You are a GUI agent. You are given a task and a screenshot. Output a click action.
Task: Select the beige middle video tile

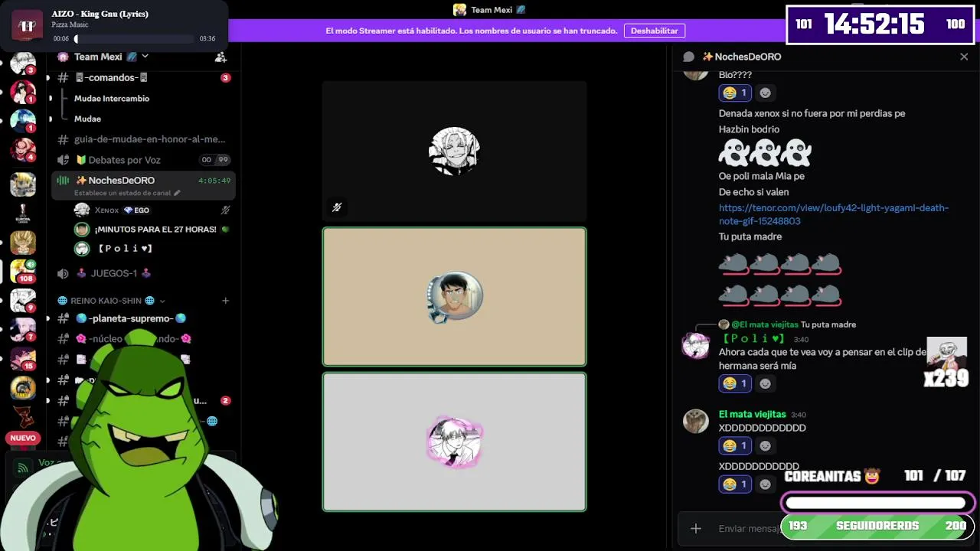point(454,297)
